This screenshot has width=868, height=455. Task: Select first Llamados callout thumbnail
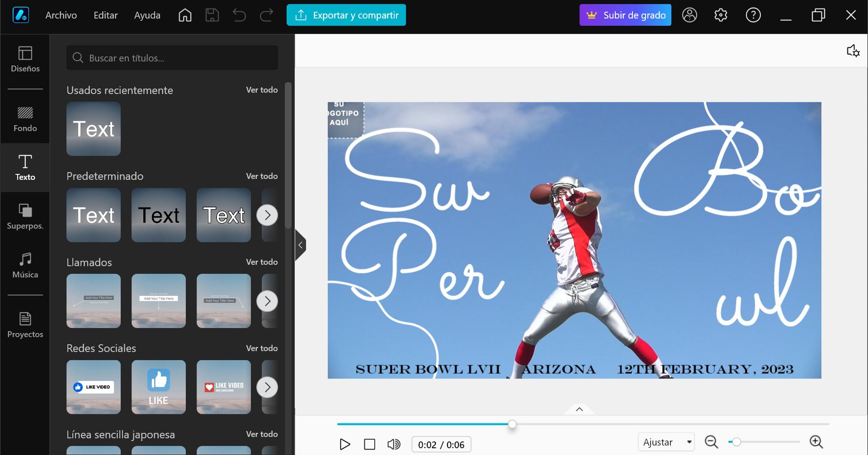tap(94, 301)
